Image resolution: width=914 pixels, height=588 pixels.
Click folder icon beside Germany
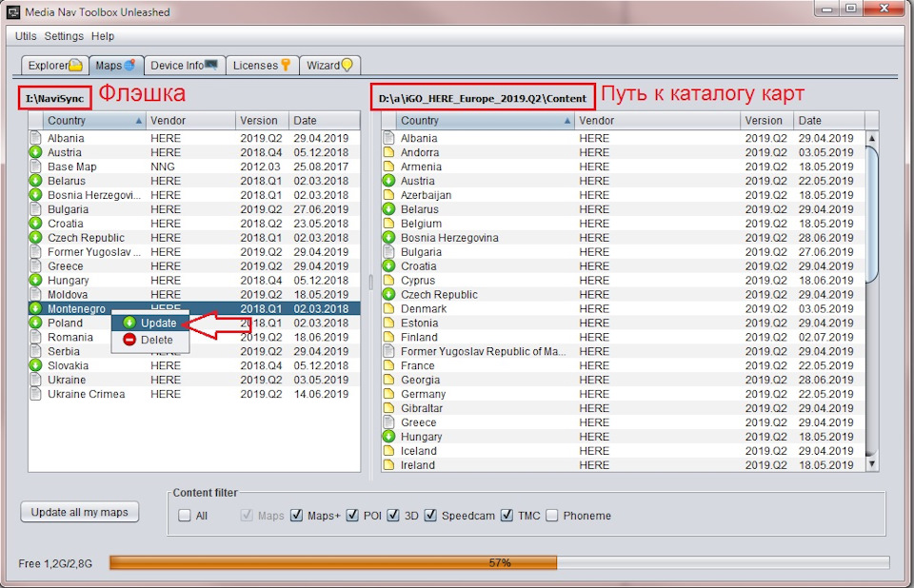click(x=388, y=394)
